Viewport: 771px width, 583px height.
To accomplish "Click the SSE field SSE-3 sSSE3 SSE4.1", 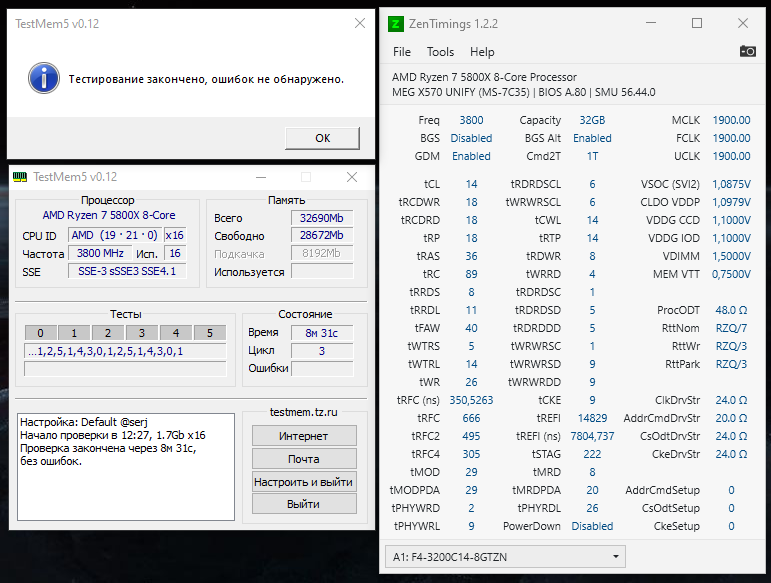I will [x=127, y=271].
